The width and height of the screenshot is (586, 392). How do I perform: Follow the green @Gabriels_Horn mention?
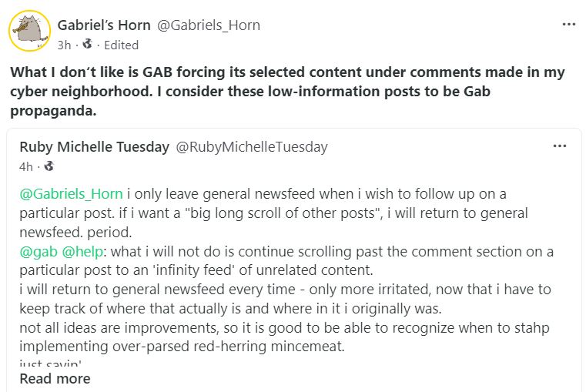[71, 194]
